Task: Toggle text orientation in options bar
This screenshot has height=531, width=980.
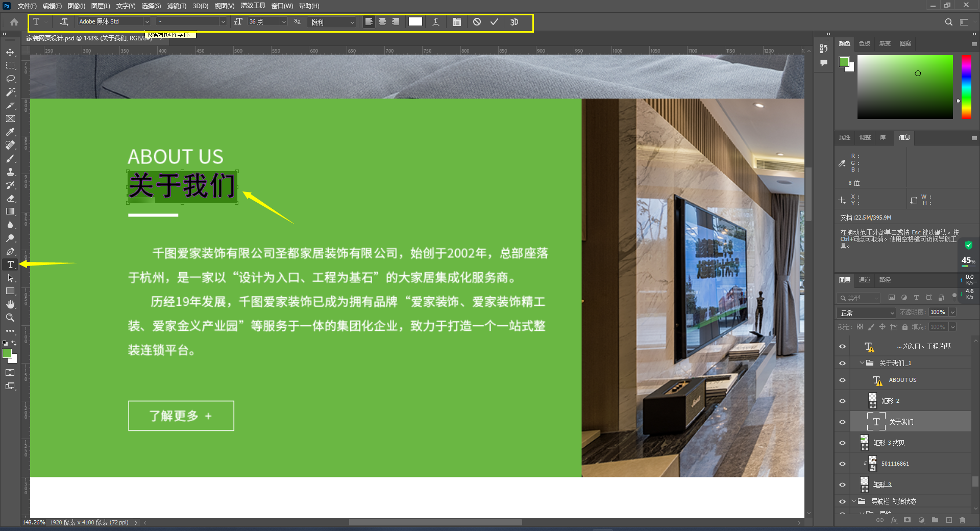Action: coord(64,22)
